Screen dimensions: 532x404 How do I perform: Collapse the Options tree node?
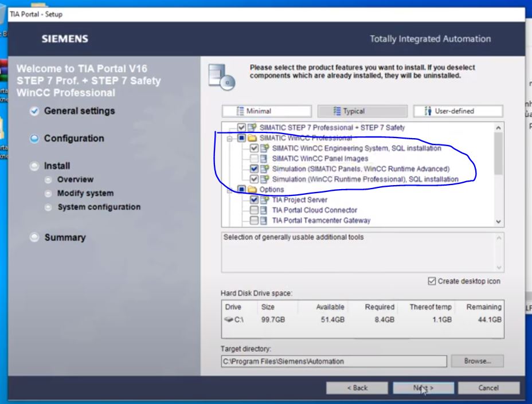click(x=230, y=190)
